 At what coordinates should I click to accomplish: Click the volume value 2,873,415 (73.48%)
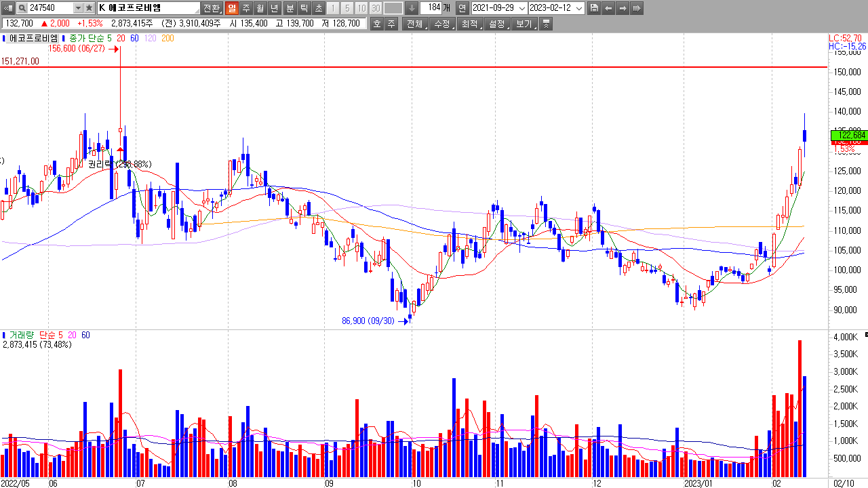tap(37, 345)
